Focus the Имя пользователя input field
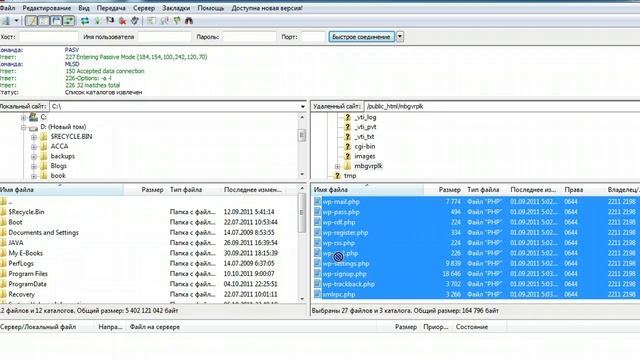This screenshot has height=360, width=640. tap(164, 37)
